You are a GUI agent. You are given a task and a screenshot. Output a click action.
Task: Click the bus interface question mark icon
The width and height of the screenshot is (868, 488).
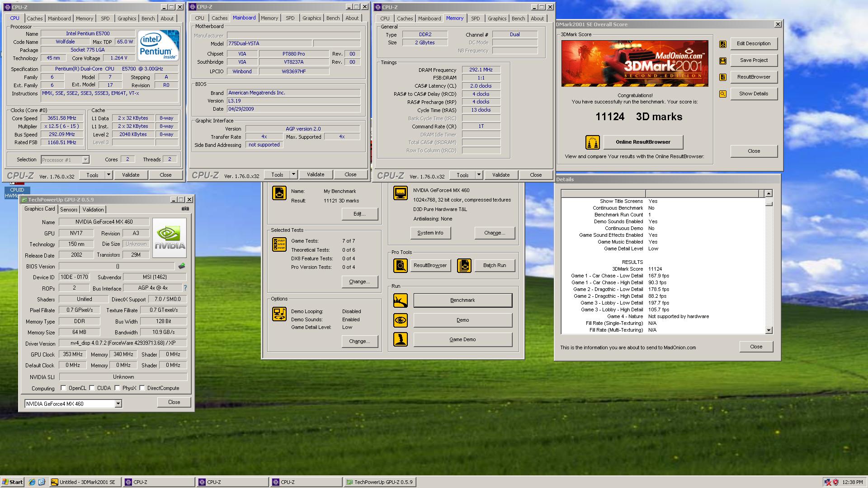point(185,288)
